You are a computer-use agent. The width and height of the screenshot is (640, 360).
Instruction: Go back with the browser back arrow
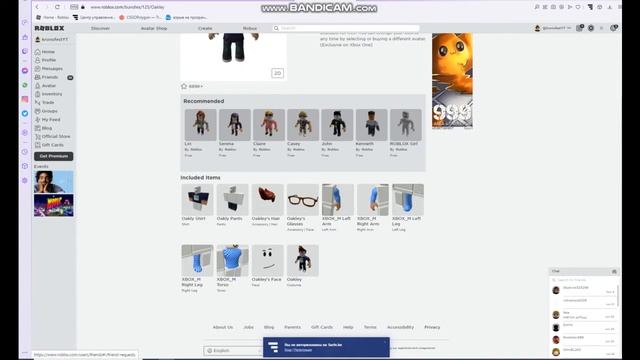[37, 7]
